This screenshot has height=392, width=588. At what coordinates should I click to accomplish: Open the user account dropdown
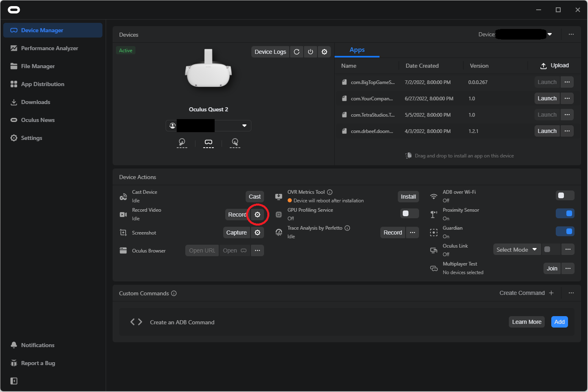pyautogui.click(x=209, y=126)
